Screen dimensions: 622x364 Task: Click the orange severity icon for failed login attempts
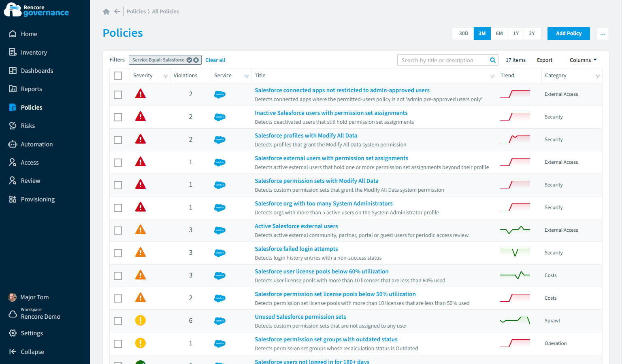(141, 253)
